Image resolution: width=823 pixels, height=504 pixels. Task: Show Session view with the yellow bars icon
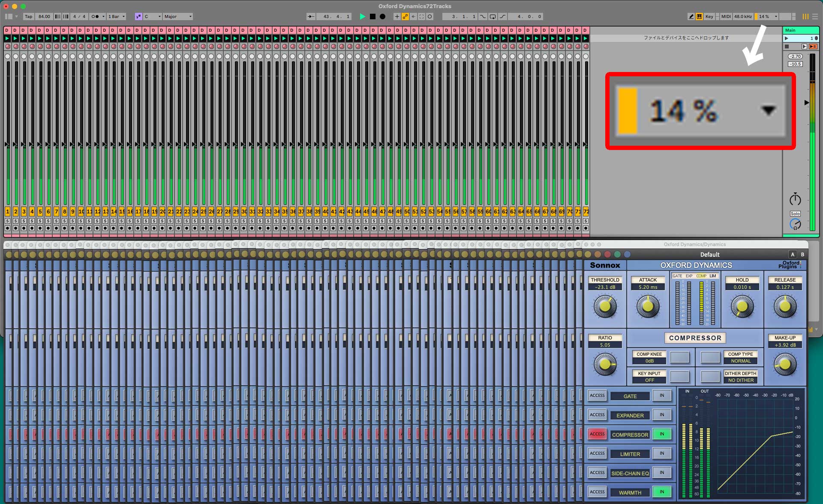[x=805, y=17]
